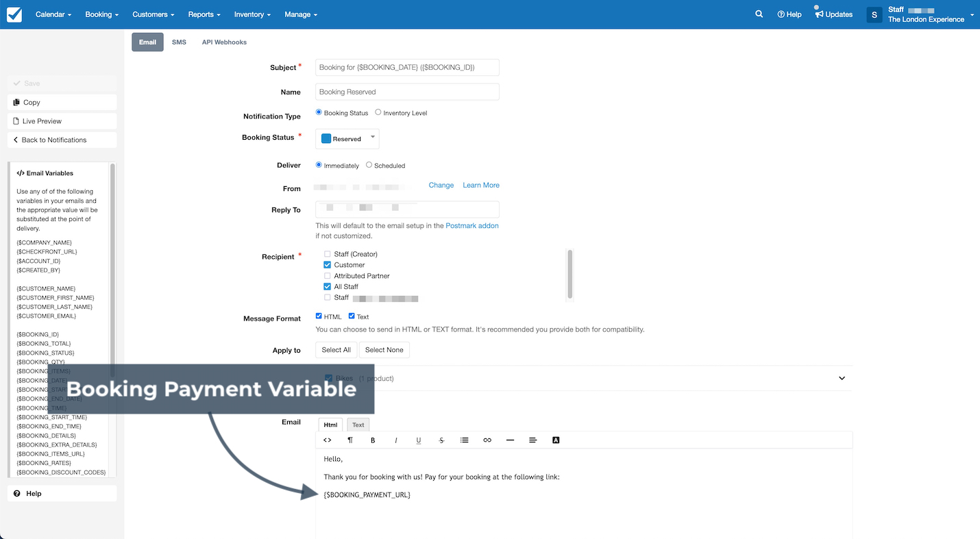Click the Email Variables heading
980x539 pixels.
click(x=45, y=173)
